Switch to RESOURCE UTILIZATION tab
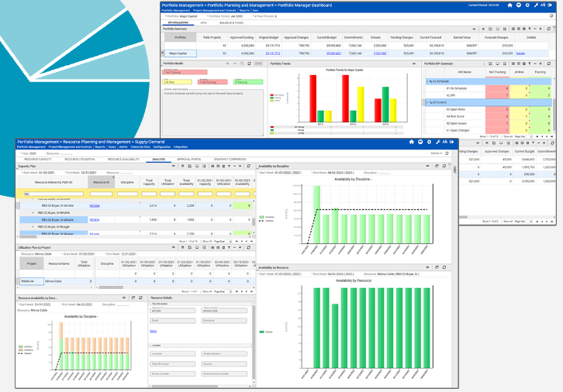Image resolution: width=563 pixels, height=392 pixels. point(80,160)
